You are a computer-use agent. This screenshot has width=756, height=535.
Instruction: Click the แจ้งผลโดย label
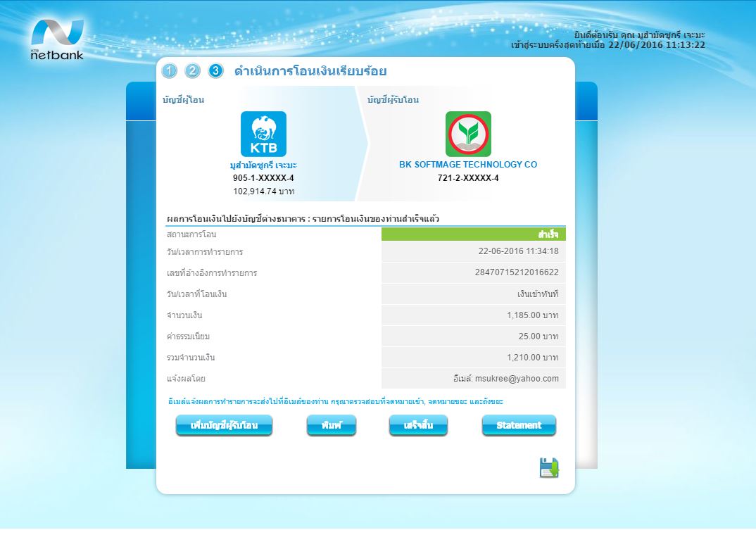click(x=186, y=379)
